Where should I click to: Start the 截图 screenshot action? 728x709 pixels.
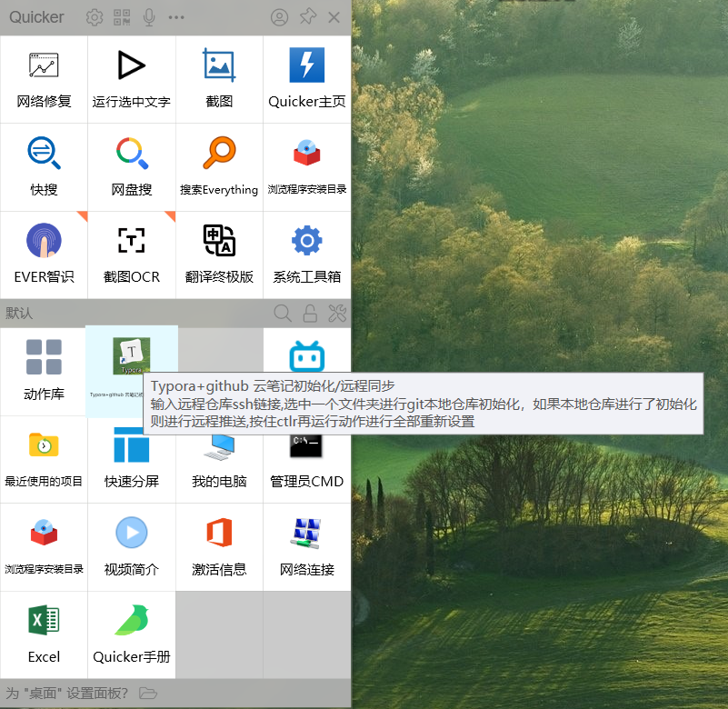click(219, 79)
